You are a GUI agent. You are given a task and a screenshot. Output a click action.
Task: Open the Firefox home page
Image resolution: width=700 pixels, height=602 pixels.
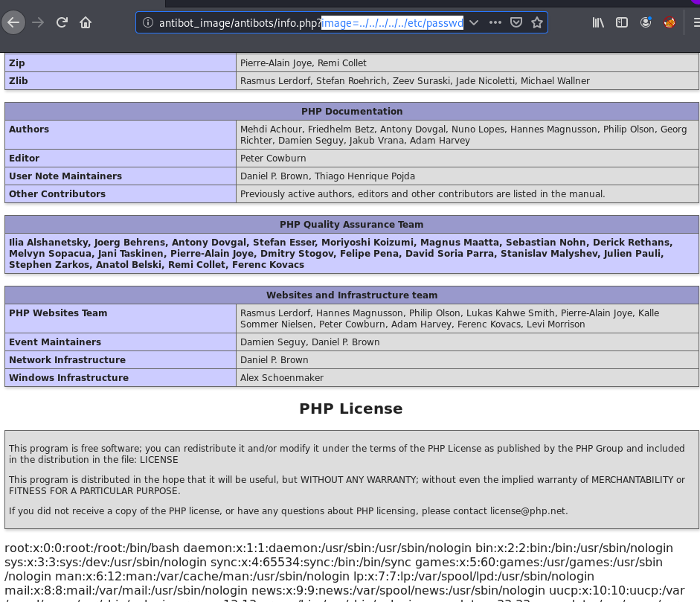pyautogui.click(x=86, y=22)
